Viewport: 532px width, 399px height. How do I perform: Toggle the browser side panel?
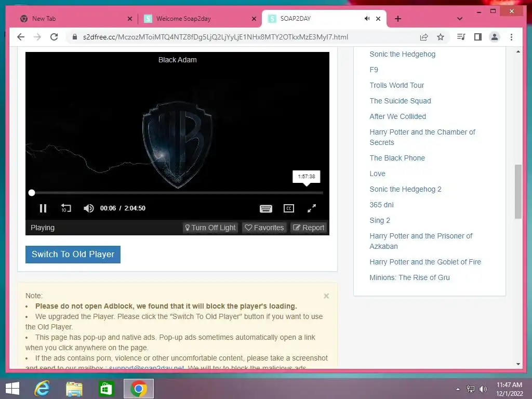[478, 37]
